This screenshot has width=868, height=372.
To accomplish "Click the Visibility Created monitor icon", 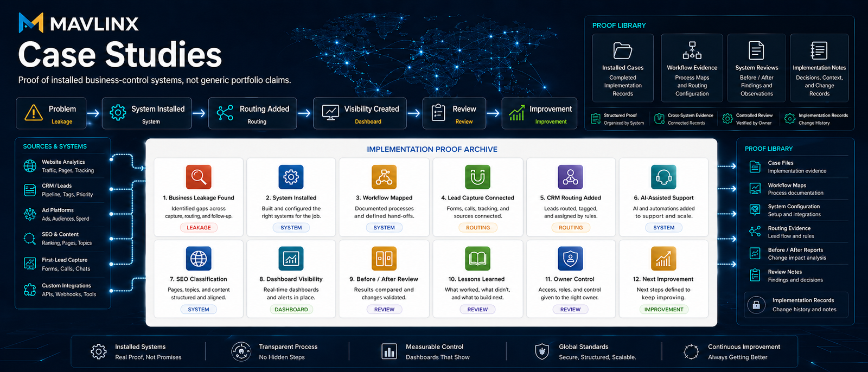I will point(330,113).
